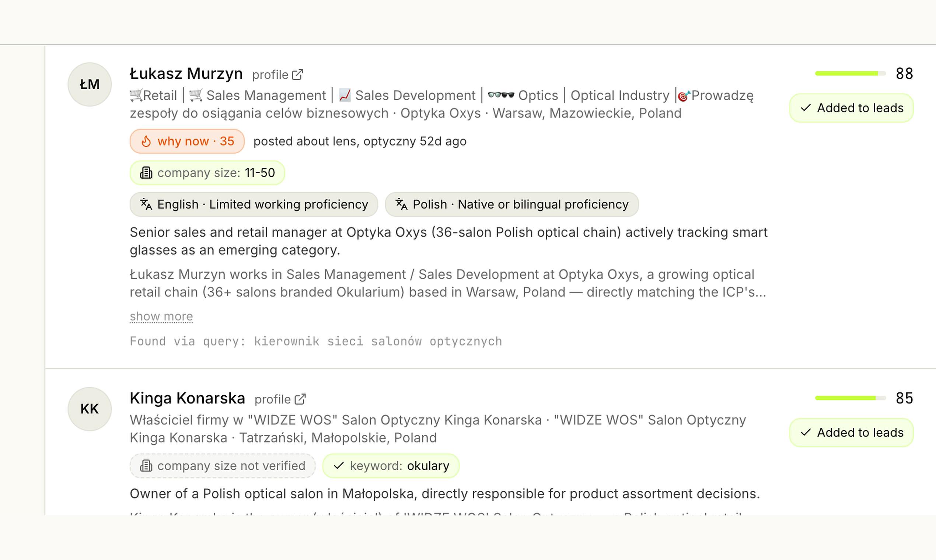Click score bar showing 85
936x560 pixels.
(x=851, y=398)
